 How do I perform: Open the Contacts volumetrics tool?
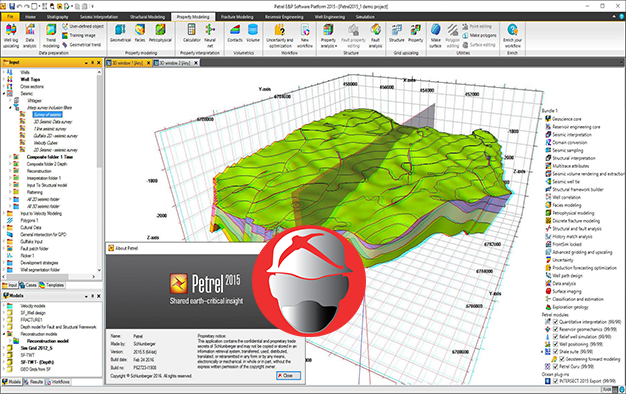(235, 33)
